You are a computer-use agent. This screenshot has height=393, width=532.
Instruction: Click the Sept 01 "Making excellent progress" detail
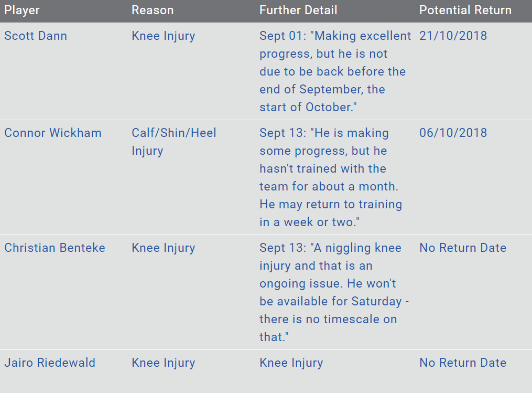[334, 71]
